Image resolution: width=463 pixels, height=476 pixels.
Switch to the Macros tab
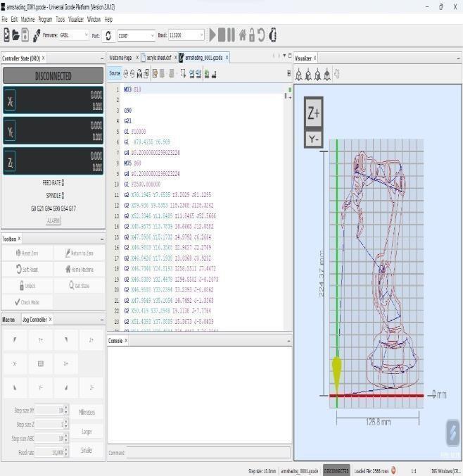8,319
